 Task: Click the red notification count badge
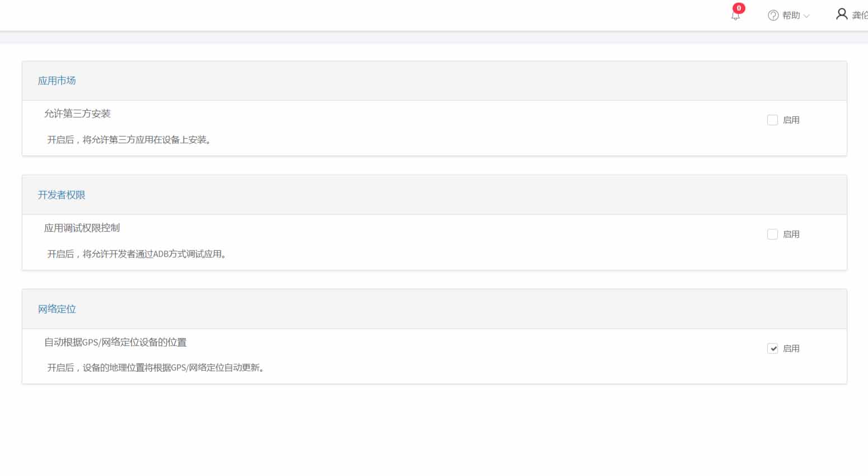(x=739, y=8)
